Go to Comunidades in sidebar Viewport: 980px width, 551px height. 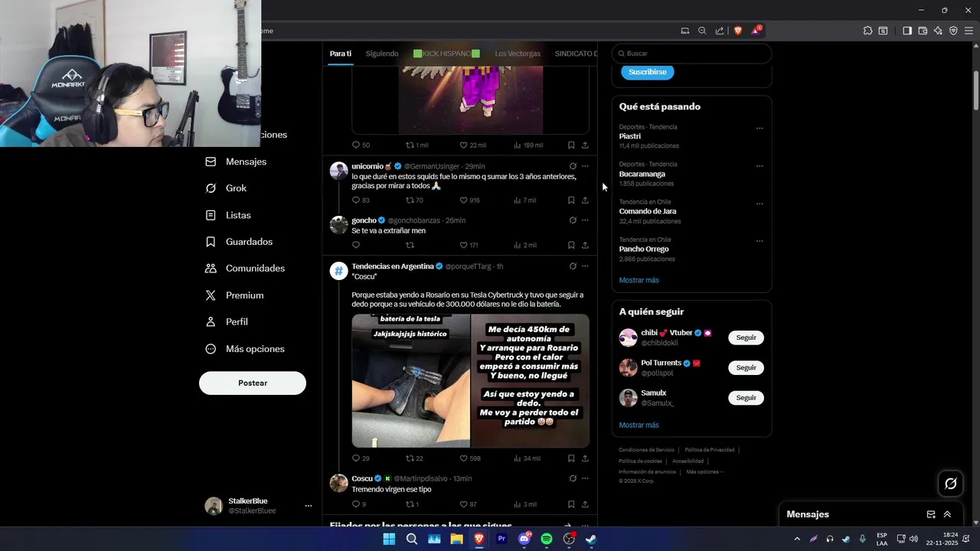[x=245, y=269]
